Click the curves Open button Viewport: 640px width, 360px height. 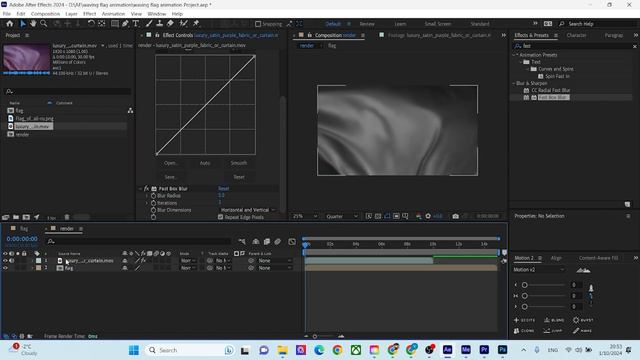pyautogui.click(x=170, y=163)
